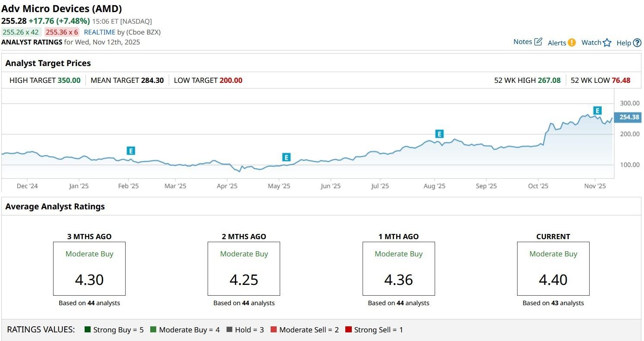Click the MEAN TARGET value 284.30
This screenshot has width=644, height=341.
pos(152,80)
